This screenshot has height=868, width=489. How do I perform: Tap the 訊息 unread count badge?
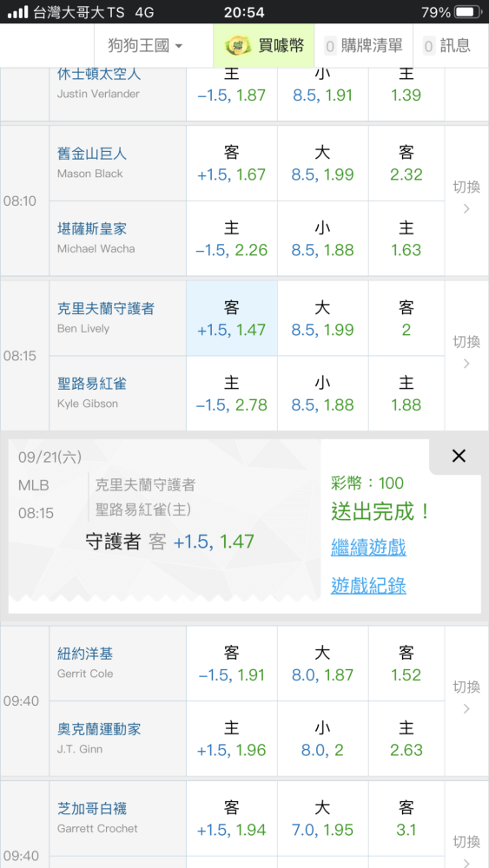[429, 46]
